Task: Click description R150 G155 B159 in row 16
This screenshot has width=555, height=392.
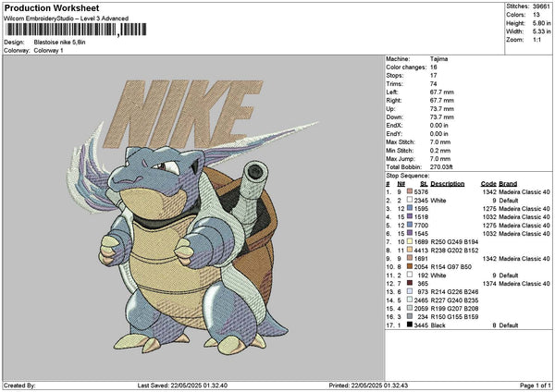Action: tap(454, 316)
